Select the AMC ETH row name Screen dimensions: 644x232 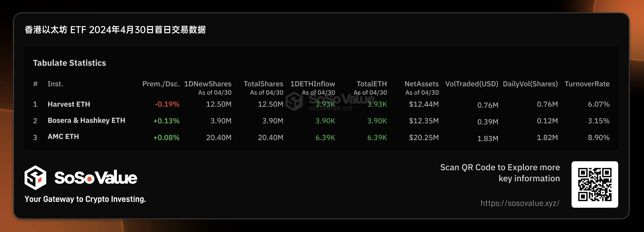click(63, 137)
